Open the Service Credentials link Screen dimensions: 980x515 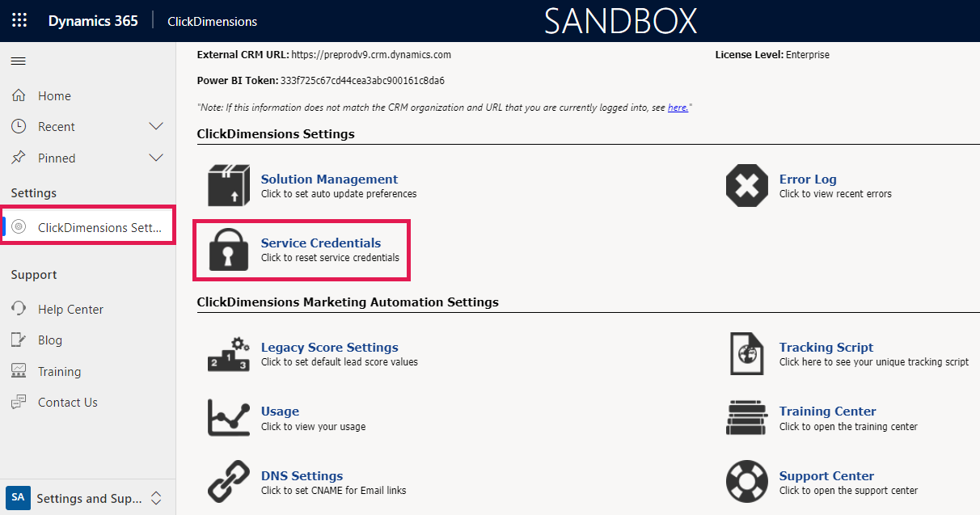point(321,243)
